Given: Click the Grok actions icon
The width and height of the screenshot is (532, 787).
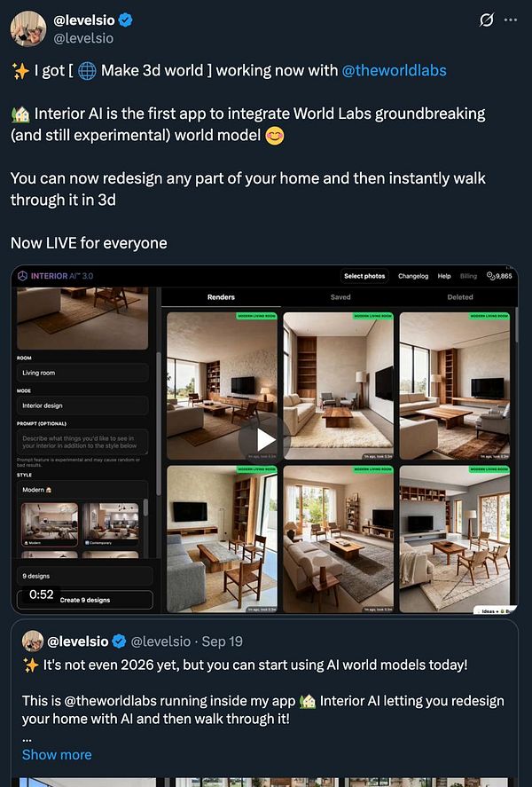Looking at the screenshot, I should click(x=485, y=20).
